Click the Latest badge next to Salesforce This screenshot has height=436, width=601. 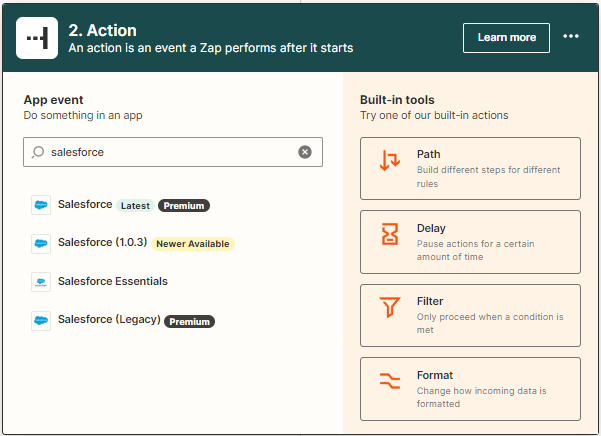pyautogui.click(x=135, y=206)
